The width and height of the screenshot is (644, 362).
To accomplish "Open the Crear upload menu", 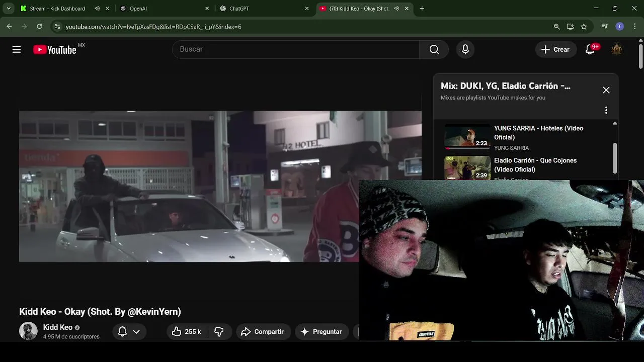I will [555, 49].
